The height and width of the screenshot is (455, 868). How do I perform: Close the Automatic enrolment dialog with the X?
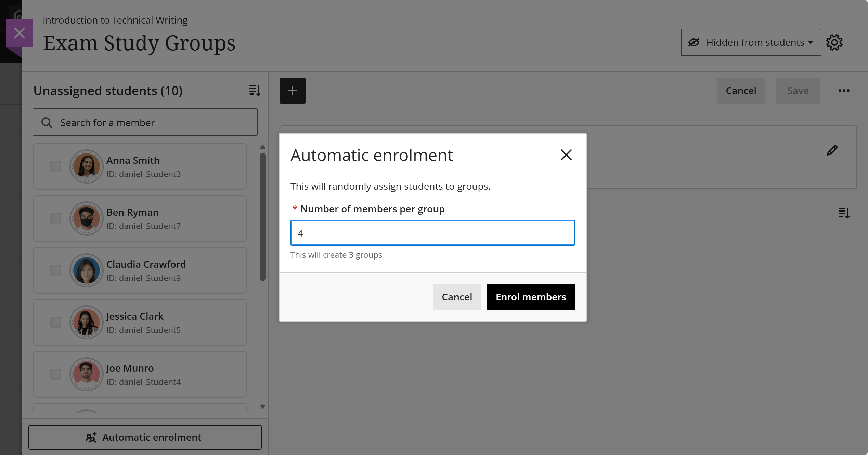point(566,155)
